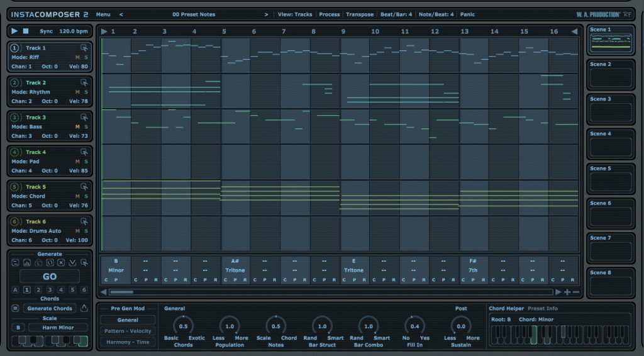Select track number 3 circle icon

pyautogui.click(x=14, y=118)
